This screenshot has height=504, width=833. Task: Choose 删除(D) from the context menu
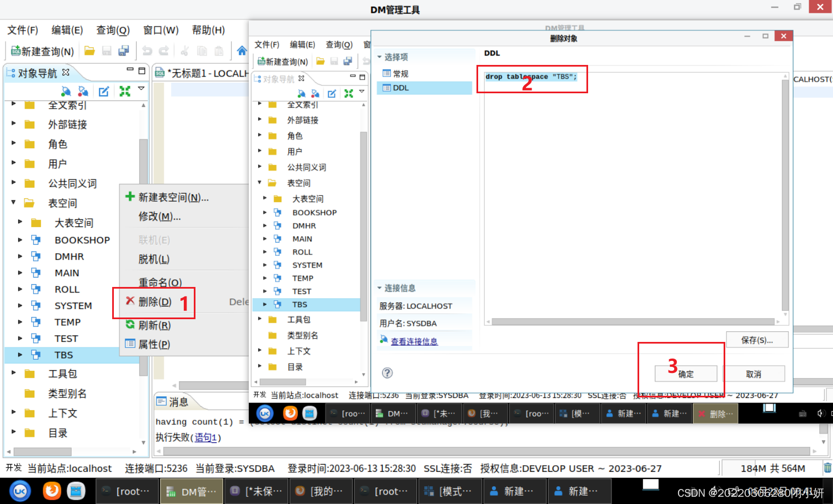155,301
